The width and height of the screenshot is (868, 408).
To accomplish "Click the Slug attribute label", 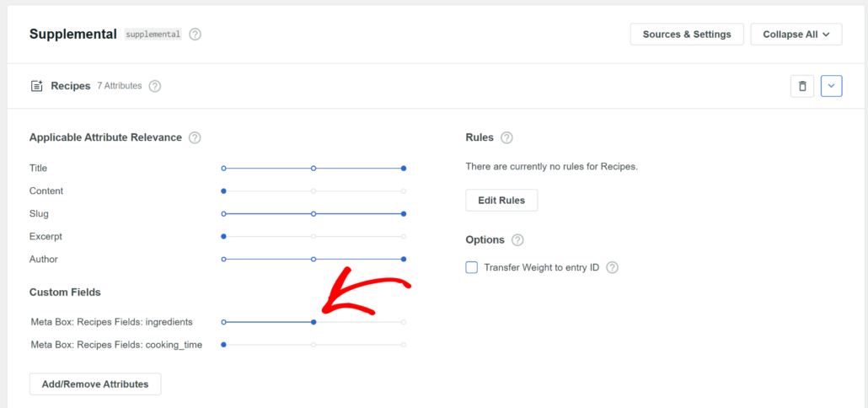I will click(x=38, y=213).
